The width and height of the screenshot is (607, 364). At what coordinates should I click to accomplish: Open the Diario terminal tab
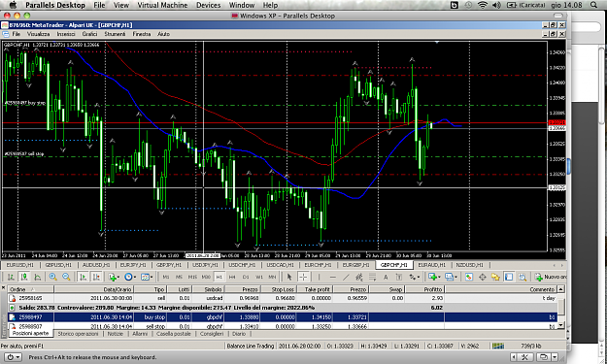click(239, 334)
